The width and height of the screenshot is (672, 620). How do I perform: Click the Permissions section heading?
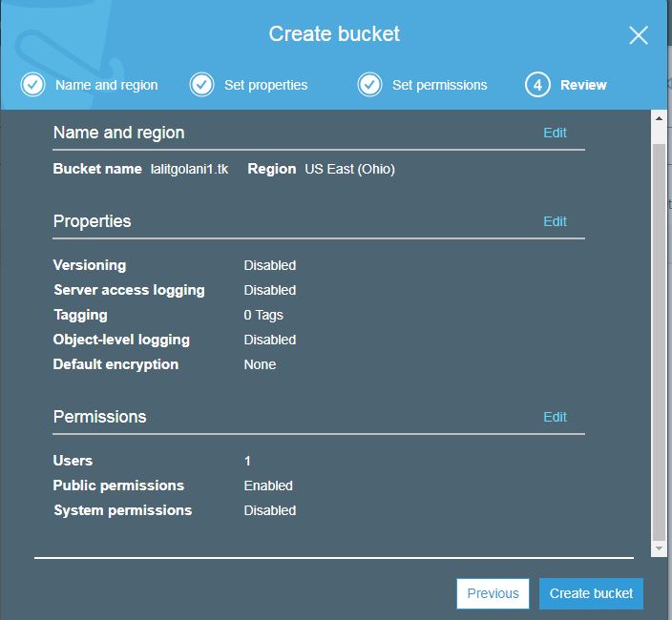pos(100,417)
